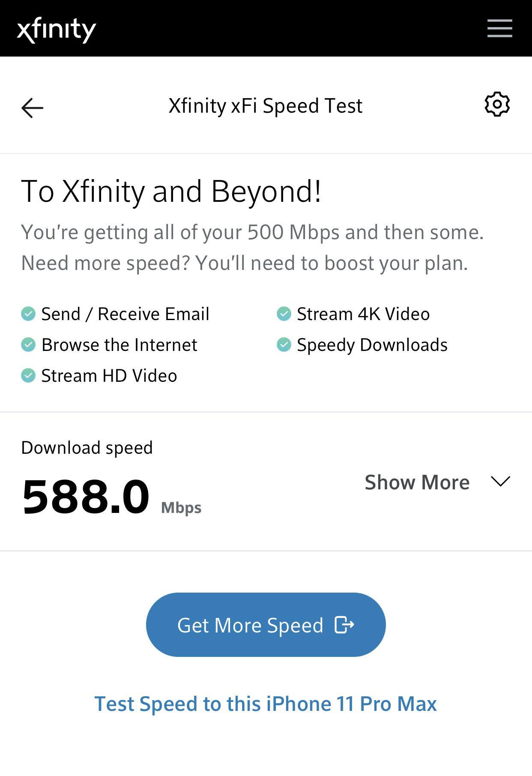Tap the To Xfinity and Beyond heading

(171, 191)
